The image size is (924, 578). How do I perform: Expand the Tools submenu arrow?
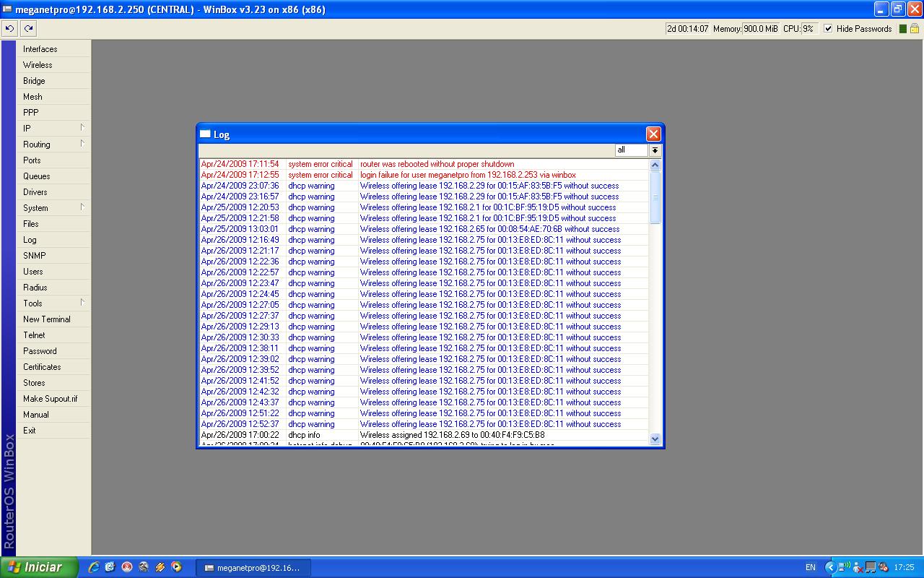82,303
